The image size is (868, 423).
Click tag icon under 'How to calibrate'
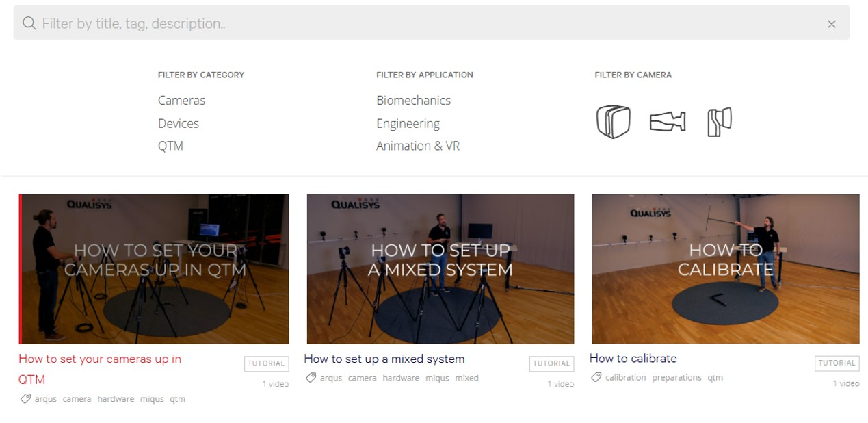(596, 377)
